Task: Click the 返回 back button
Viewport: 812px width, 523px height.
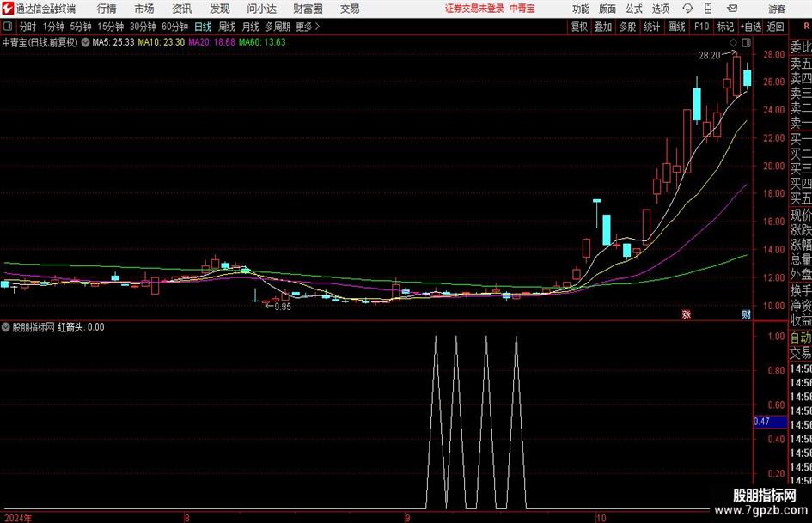Action: (x=775, y=27)
